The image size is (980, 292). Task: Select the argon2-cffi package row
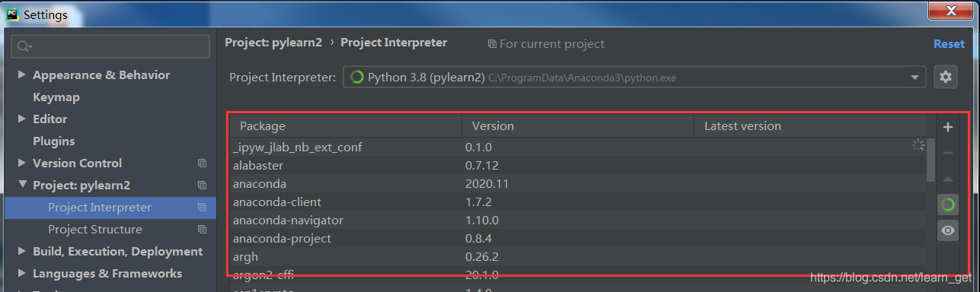coord(577,275)
